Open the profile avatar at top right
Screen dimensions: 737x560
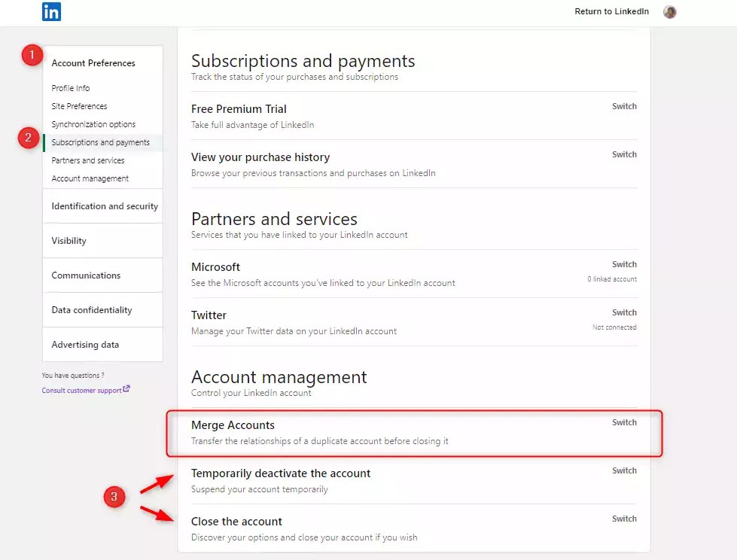tap(669, 11)
